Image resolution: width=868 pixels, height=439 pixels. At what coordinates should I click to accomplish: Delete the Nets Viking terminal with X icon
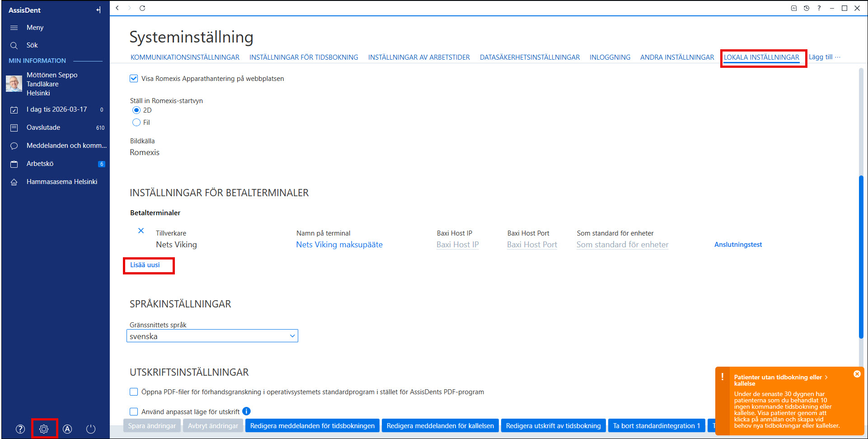(141, 231)
